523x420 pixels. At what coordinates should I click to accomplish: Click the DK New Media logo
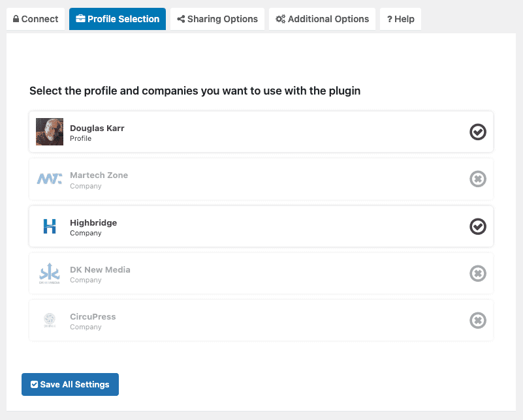coord(50,273)
